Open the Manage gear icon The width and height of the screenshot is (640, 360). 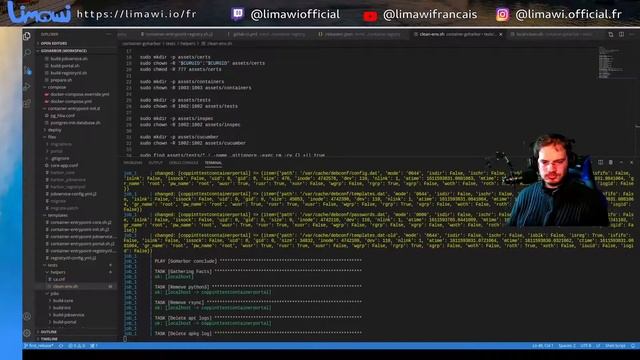click(x=27, y=333)
